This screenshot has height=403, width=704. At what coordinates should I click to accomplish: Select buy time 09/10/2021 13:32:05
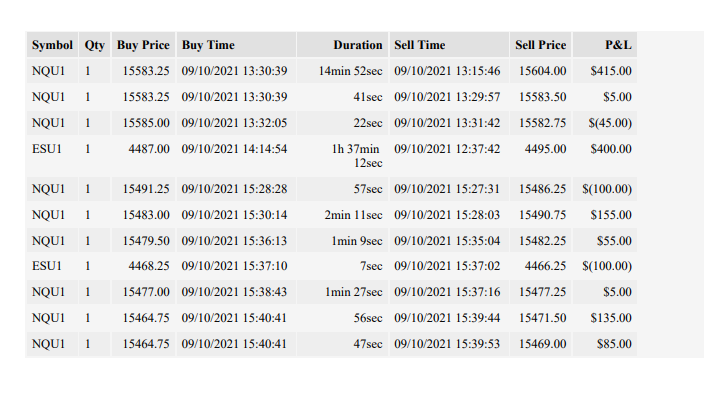click(x=236, y=123)
